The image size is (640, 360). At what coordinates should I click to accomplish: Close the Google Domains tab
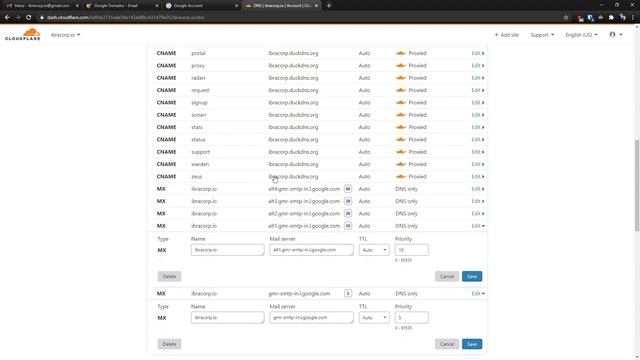[x=157, y=6]
